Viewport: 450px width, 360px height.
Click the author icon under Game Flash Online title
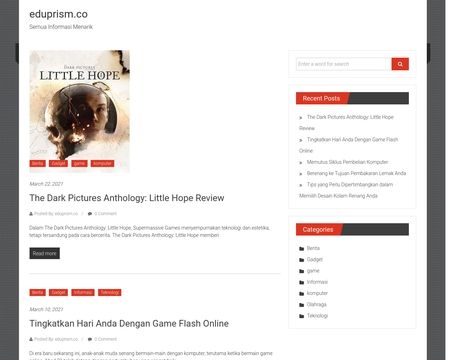pyautogui.click(x=31, y=339)
